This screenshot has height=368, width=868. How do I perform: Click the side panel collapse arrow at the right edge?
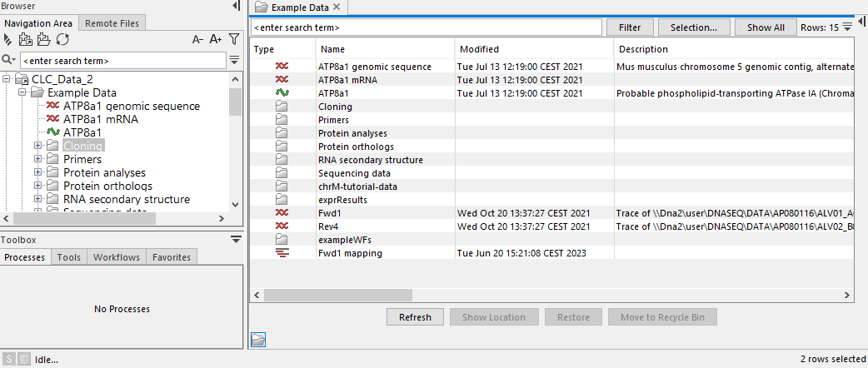[x=862, y=21]
